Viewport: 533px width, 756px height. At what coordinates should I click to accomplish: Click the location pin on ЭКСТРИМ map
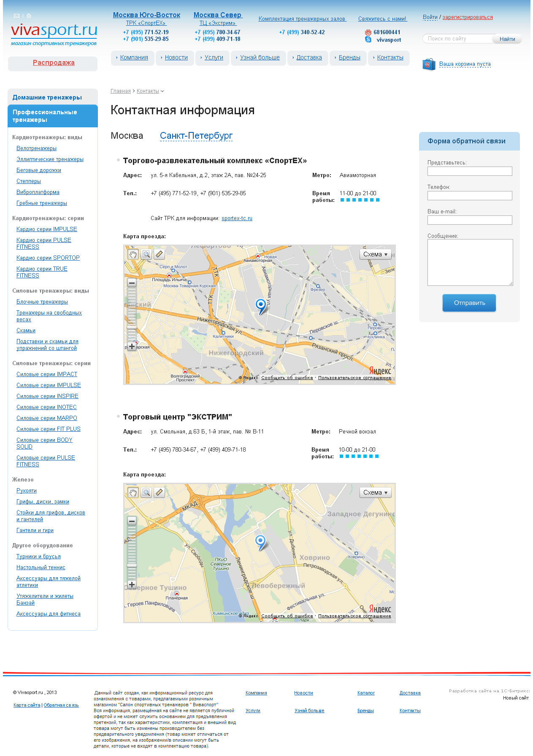click(x=261, y=543)
